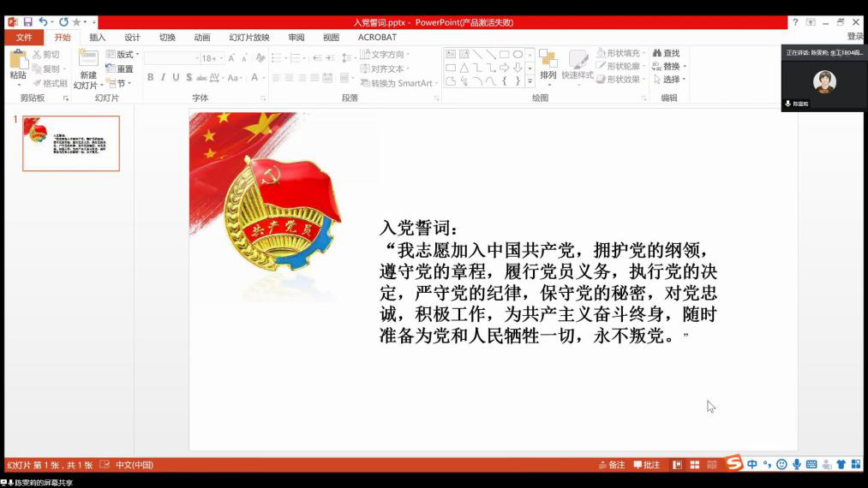Open Align Text (对齐文本) dropdown
Screen dimensions: 868x488
385,68
